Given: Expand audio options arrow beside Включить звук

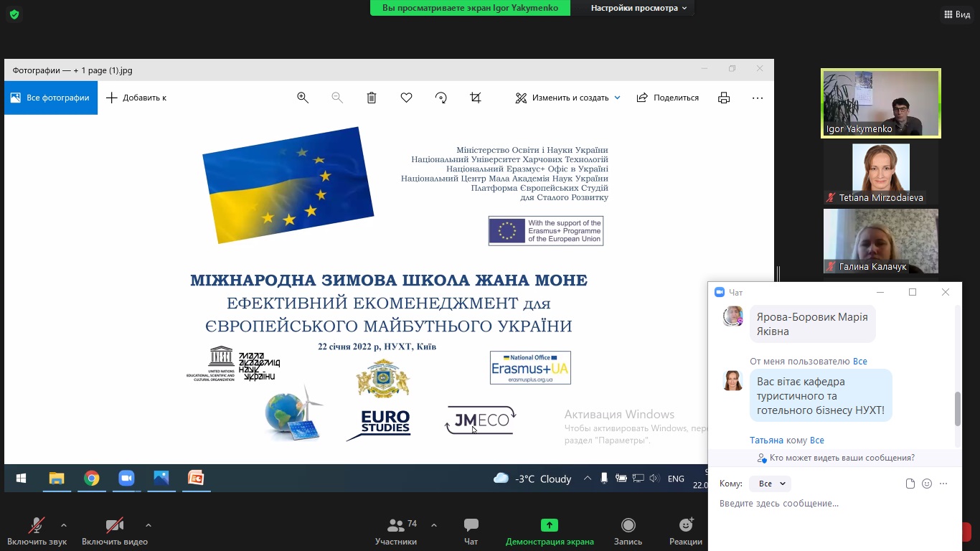Looking at the screenshot, I should 64,525.
